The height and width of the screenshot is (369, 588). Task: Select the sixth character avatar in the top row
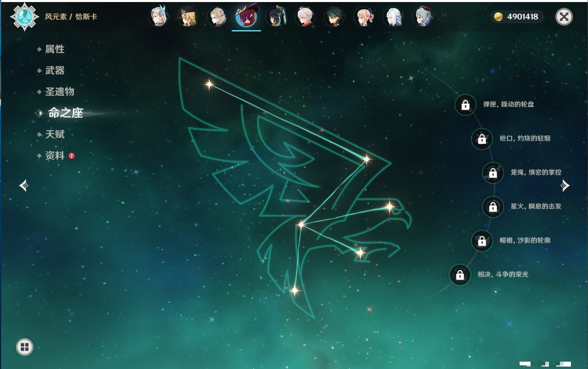[305, 17]
